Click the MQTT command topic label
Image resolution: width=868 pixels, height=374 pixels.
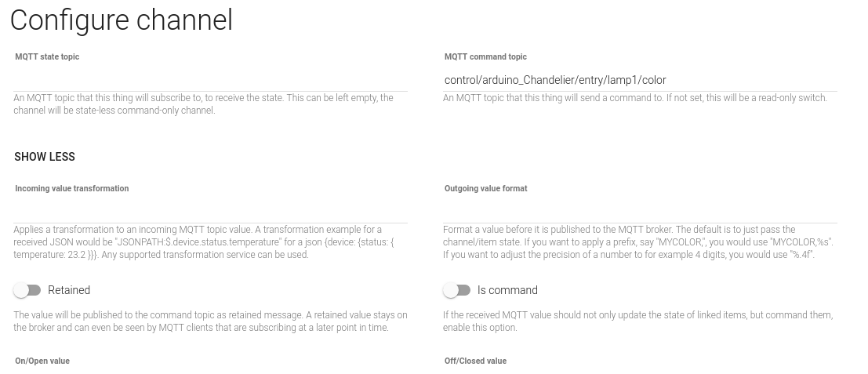pos(485,56)
